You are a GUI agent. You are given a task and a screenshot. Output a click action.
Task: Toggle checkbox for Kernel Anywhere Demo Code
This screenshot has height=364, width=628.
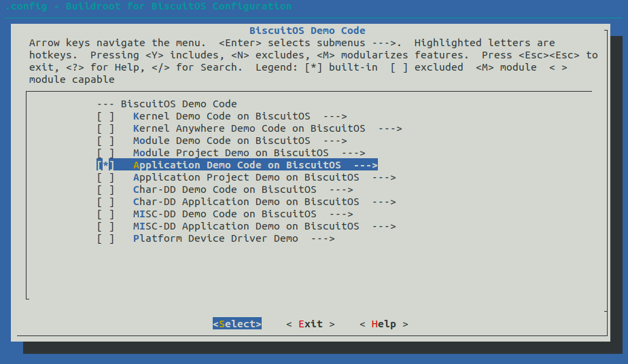pos(105,129)
